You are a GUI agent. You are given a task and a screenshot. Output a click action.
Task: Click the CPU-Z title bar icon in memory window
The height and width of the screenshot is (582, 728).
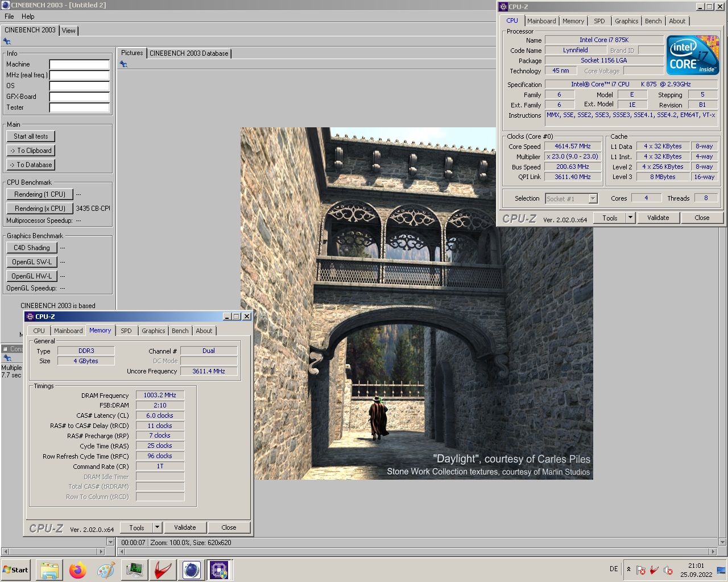[30, 317]
